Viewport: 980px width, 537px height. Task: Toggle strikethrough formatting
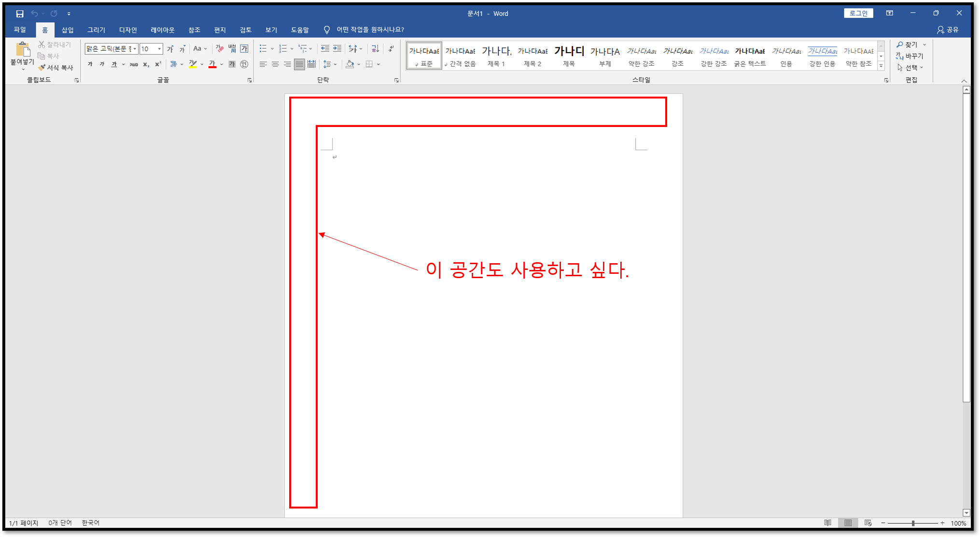[134, 64]
